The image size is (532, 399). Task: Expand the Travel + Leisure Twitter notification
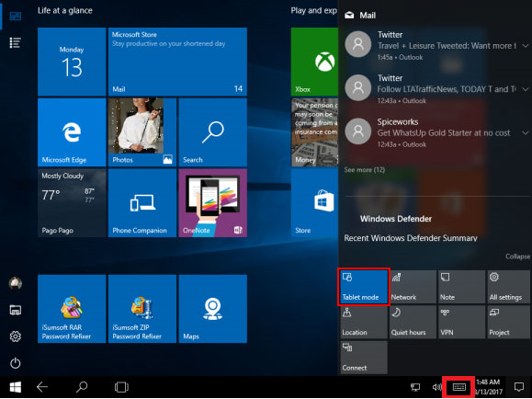pyautogui.click(x=526, y=45)
